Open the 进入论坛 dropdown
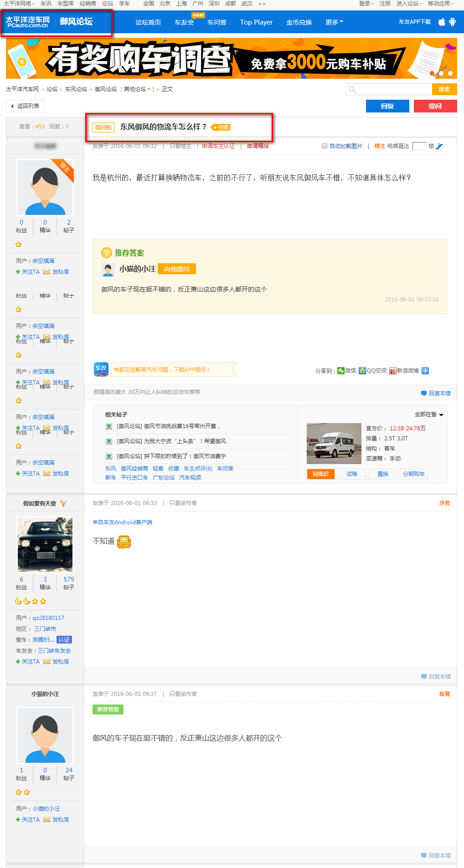 [409, 4]
